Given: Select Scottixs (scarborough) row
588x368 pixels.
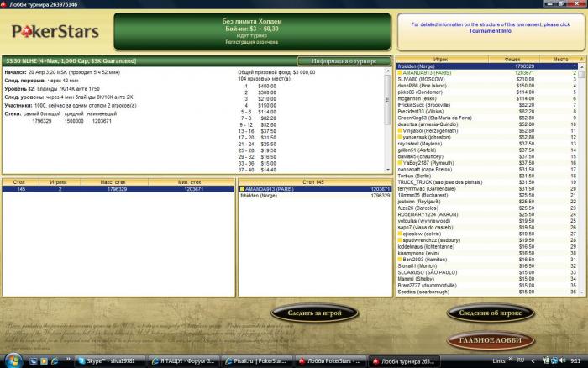Looking at the screenshot, I should tap(487, 292).
